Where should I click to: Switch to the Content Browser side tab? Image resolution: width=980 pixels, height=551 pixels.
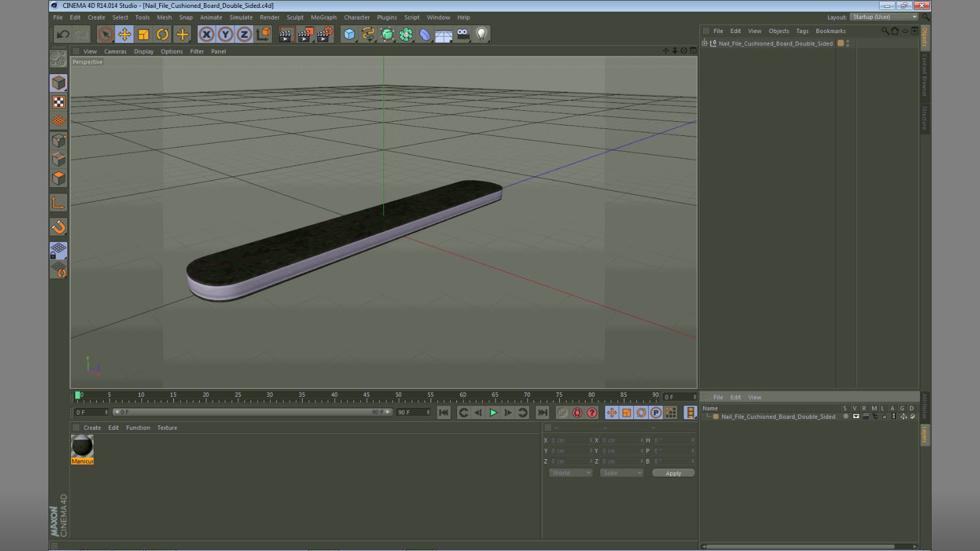pyautogui.click(x=925, y=76)
